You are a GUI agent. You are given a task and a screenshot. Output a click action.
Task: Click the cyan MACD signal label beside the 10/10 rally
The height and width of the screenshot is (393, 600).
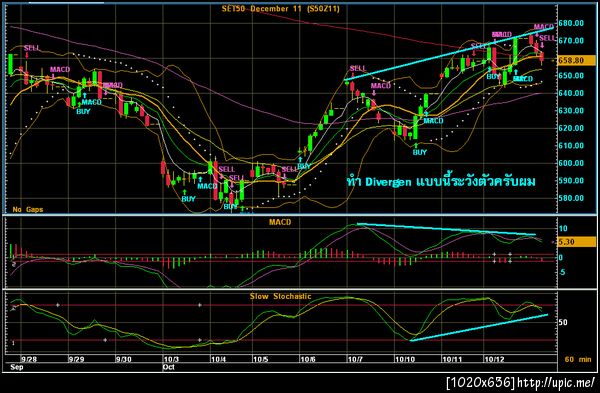click(x=433, y=121)
